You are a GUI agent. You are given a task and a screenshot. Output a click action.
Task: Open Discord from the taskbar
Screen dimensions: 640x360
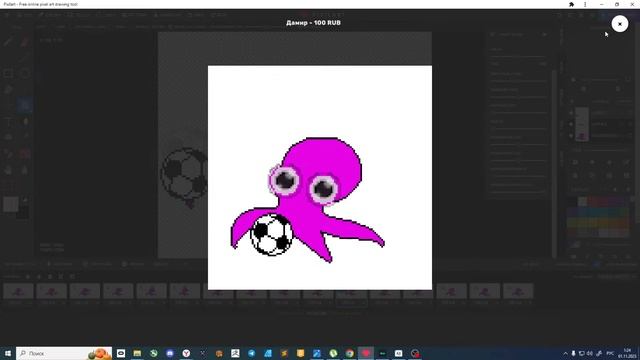pos(170,353)
